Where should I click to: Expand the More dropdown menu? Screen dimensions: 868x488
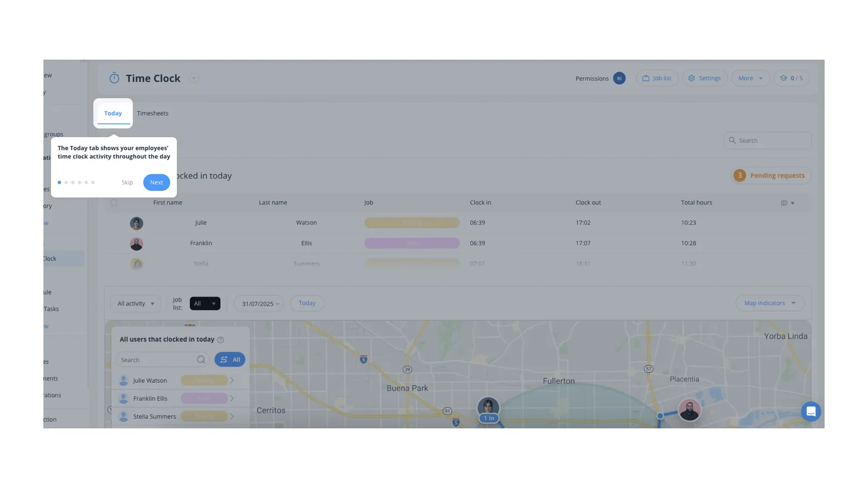point(751,78)
